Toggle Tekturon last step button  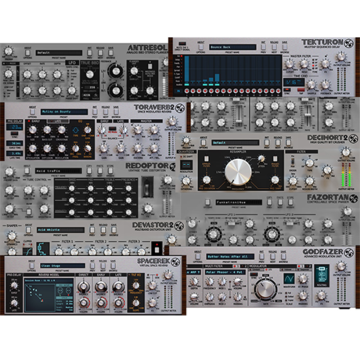click(x=278, y=91)
